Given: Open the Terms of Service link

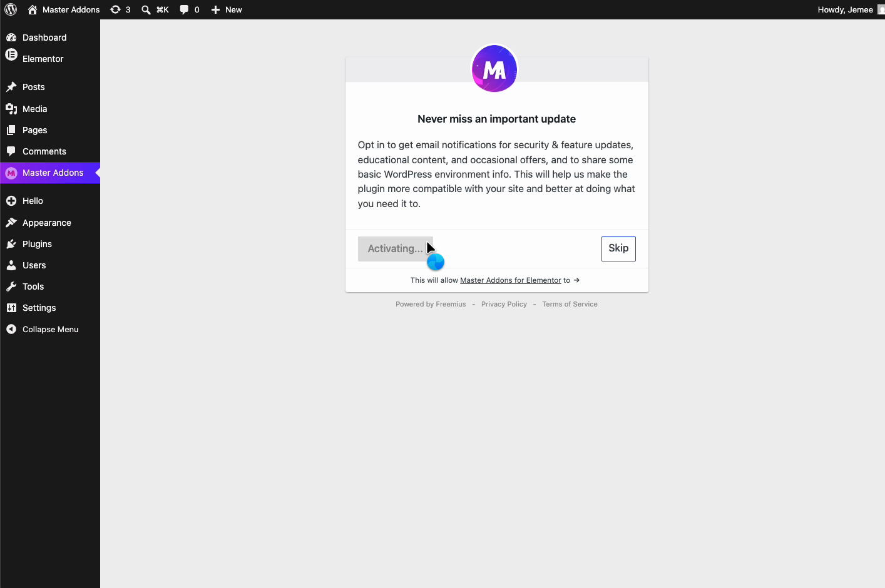Looking at the screenshot, I should [570, 304].
